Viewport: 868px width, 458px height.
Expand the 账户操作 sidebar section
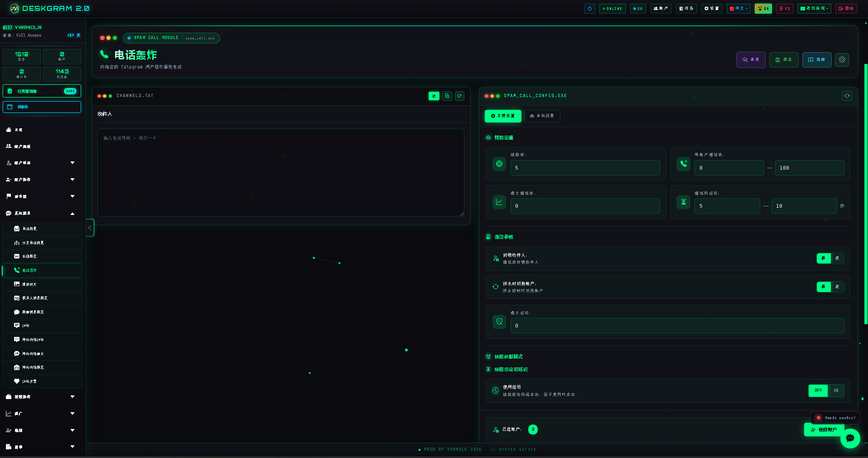42,180
